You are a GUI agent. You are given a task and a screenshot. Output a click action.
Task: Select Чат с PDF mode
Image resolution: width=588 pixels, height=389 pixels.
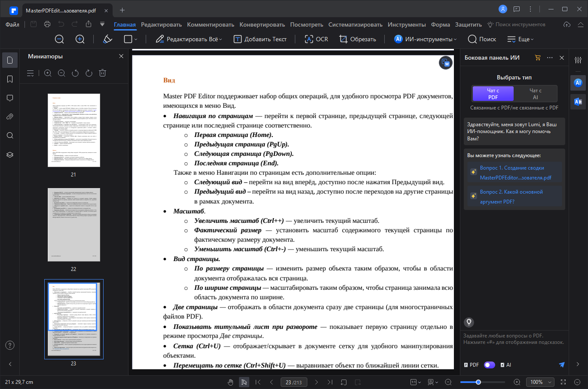(493, 94)
